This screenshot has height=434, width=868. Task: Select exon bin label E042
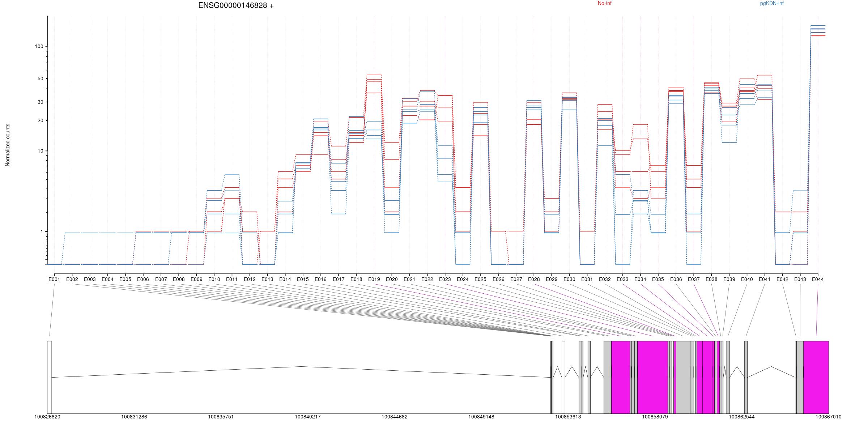[782, 279]
